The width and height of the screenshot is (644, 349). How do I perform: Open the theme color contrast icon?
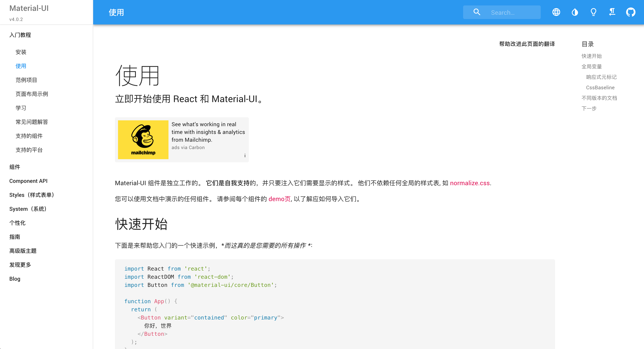pyautogui.click(x=575, y=12)
